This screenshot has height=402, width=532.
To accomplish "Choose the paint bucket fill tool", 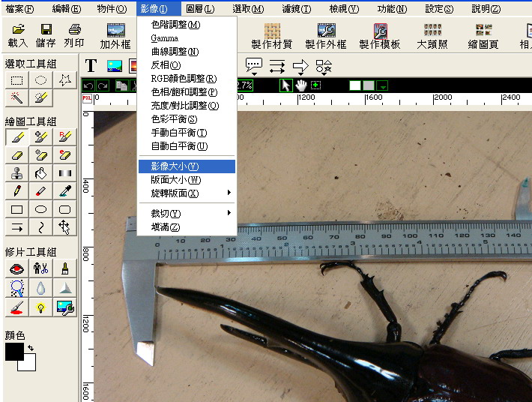I will click(x=41, y=173).
